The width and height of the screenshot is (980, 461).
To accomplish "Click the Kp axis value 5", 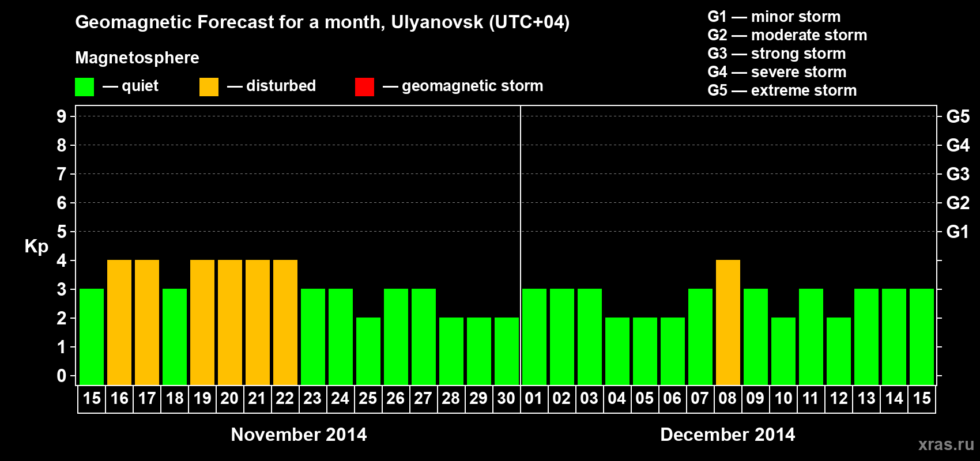I will coord(62,232).
